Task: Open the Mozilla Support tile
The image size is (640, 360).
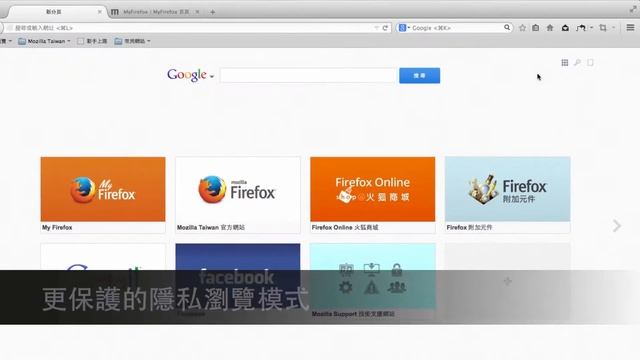Action: pos(373,281)
